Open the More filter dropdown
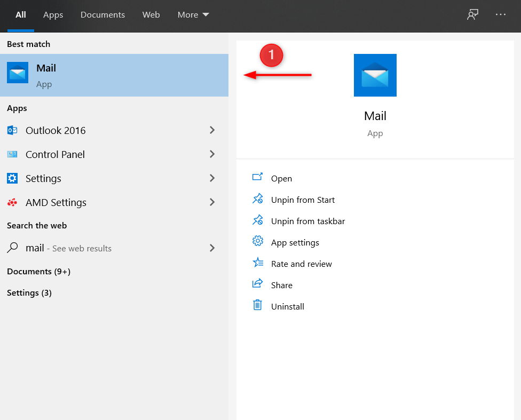This screenshot has height=420, width=521. click(x=193, y=14)
